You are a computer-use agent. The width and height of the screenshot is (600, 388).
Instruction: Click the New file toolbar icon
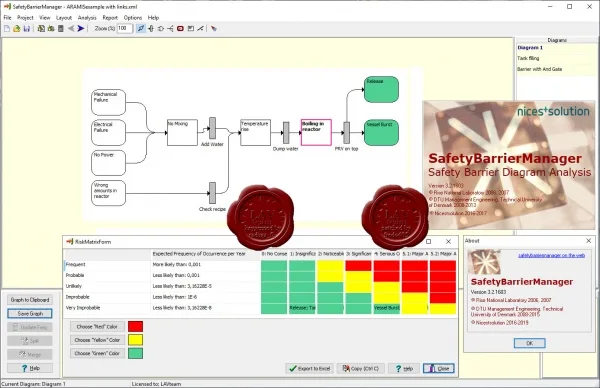click(x=7, y=29)
